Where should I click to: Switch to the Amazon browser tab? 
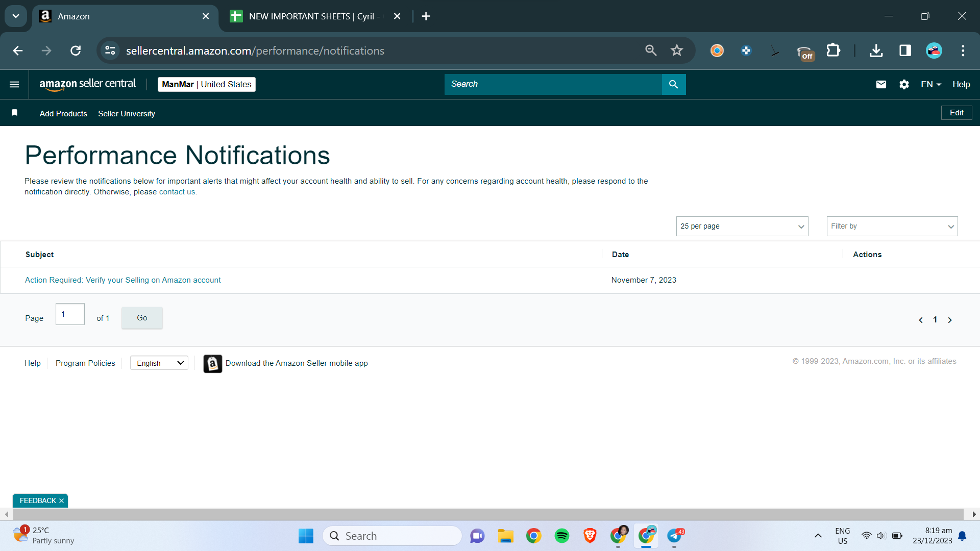pyautogui.click(x=124, y=16)
